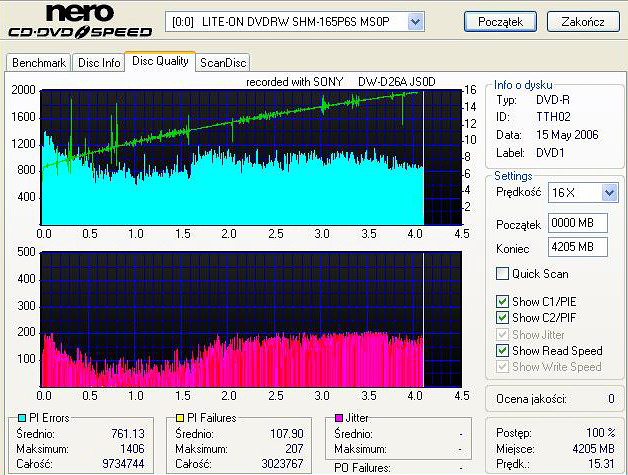Toggle the Show Jitter checkbox
The width and height of the screenshot is (628, 475).
502,334
